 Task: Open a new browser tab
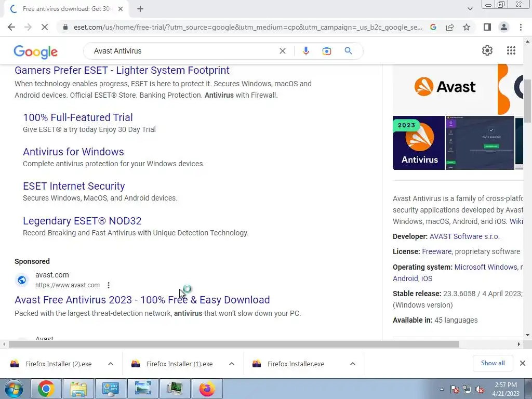tap(140, 9)
